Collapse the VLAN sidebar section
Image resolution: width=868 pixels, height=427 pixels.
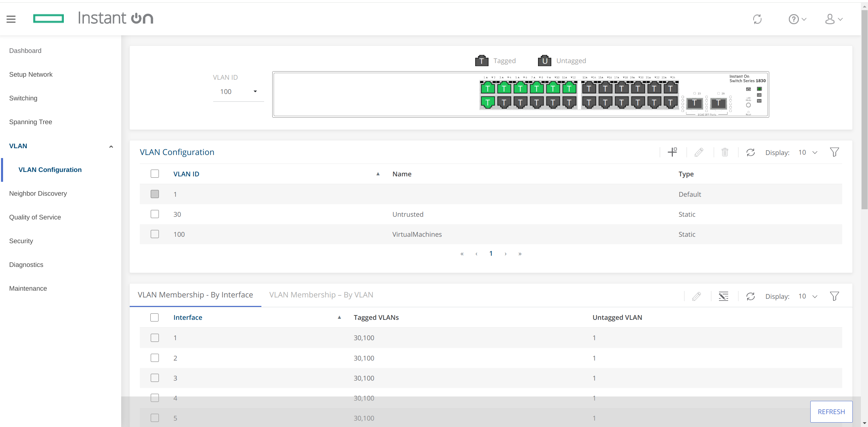[111, 147]
